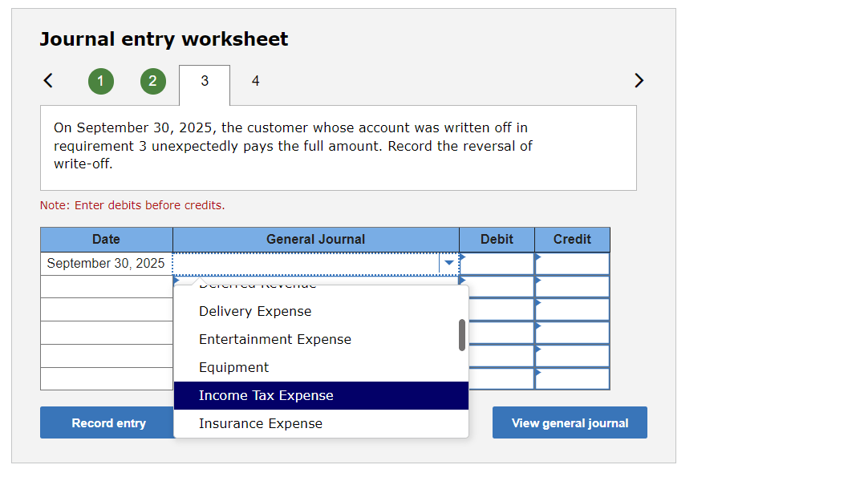Choose Entertainment Expense from the dropdown
This screenshot has width=868, height=485.
click(274, 339)
